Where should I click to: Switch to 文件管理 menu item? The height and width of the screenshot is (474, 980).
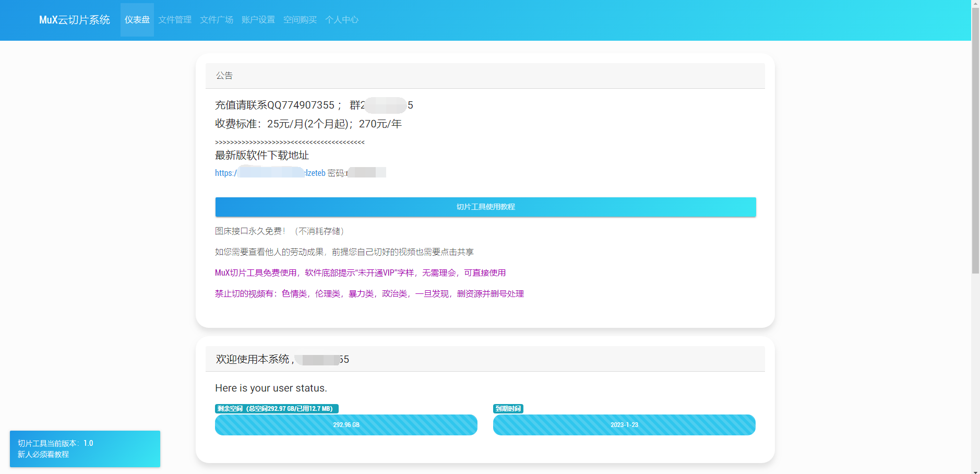pos(175,20)
